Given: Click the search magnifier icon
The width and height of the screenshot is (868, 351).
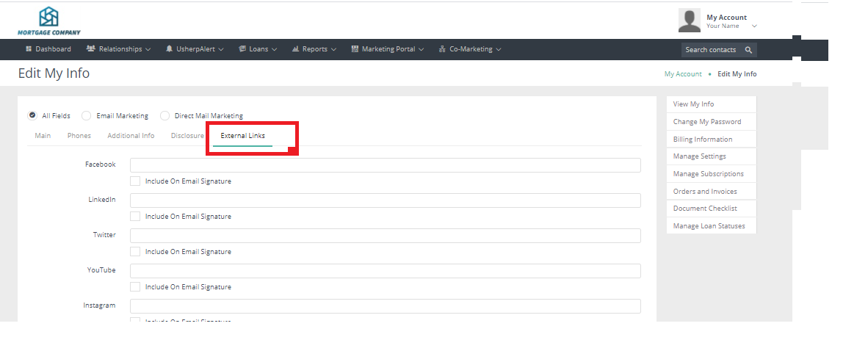Looking at the screenshot, I should pos(748,50).
